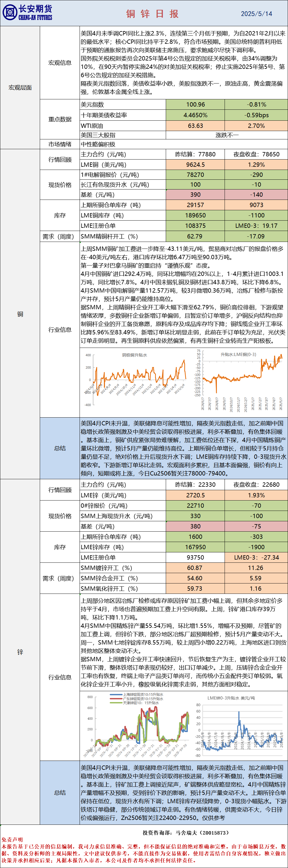Select 上期所锌仓单库存 value 1600

(195, 537)
